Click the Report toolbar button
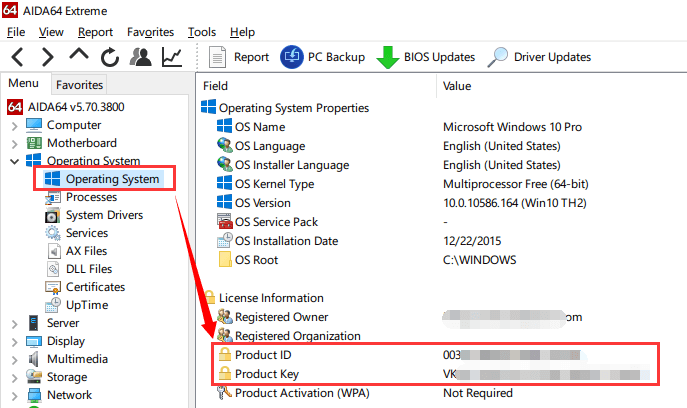 point(239,57)
